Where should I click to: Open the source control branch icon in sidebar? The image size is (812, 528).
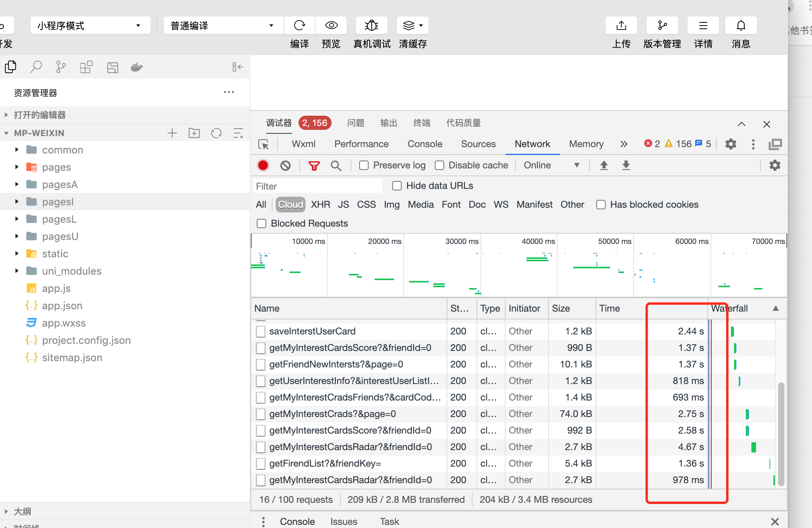[x=61, y=67]
